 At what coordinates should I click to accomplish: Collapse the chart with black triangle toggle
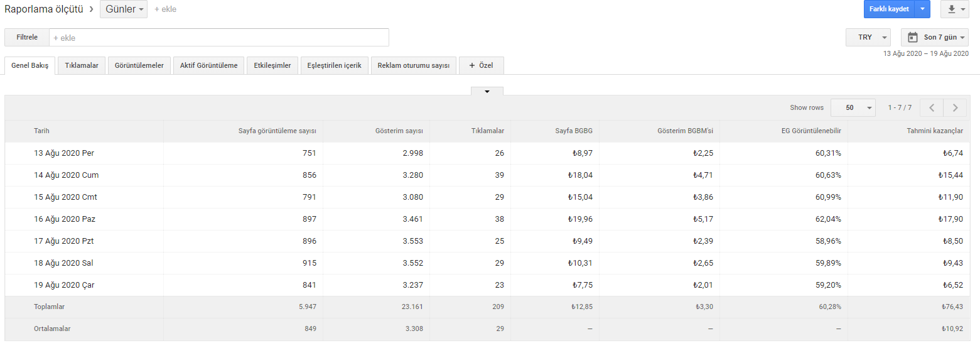(487, 91)
